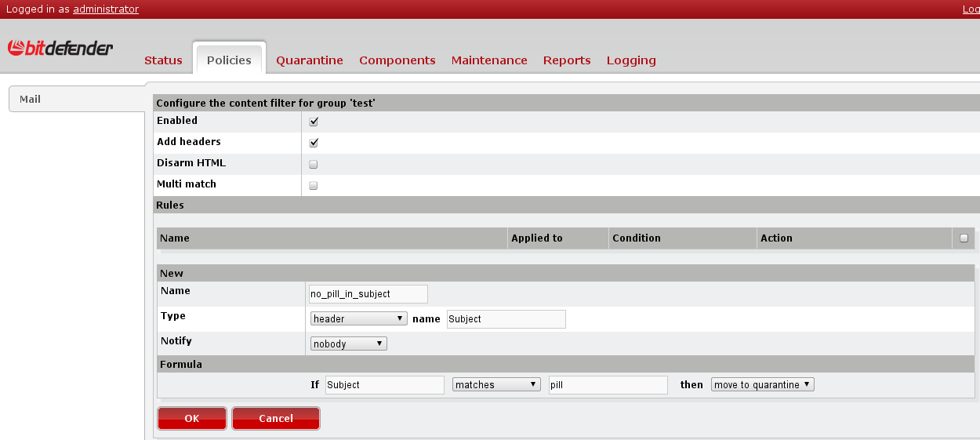The height and width of the screenshot is (440, 980).
Task: Open the Type dropdown set to header
Action: click(358, 319)
